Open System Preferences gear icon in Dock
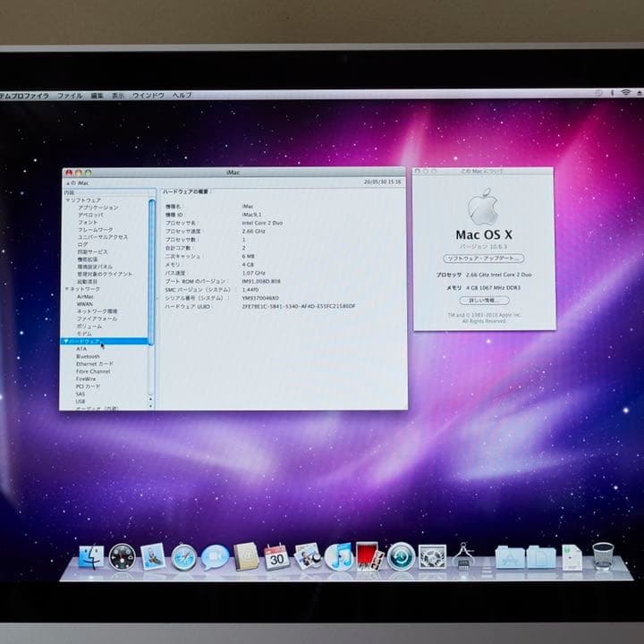Image resolution: width=644 pixels, height=644 pixels. 432,557
